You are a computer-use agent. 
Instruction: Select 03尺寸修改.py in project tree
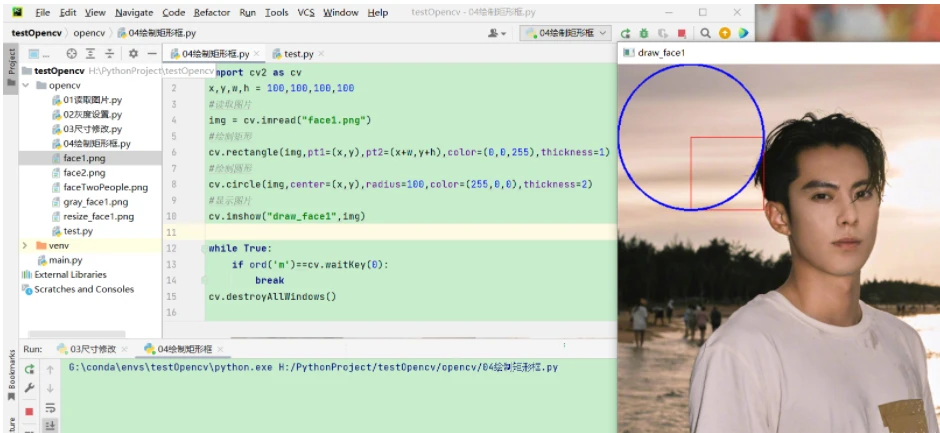click(86, 129)
